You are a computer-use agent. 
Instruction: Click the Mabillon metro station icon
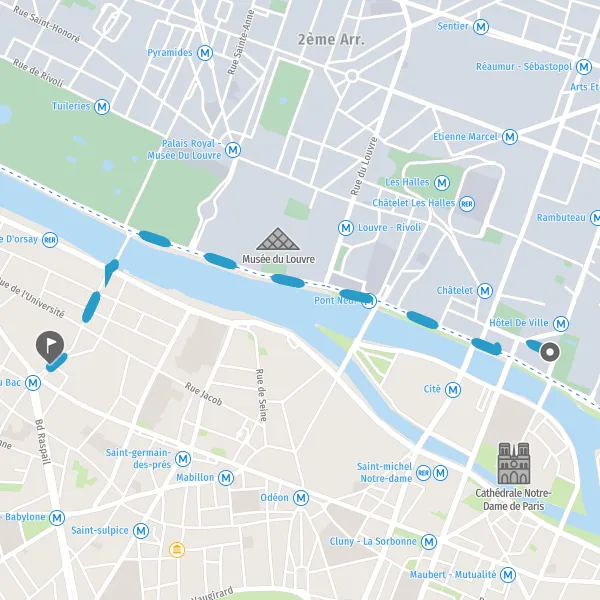click(x=226, y=478)
